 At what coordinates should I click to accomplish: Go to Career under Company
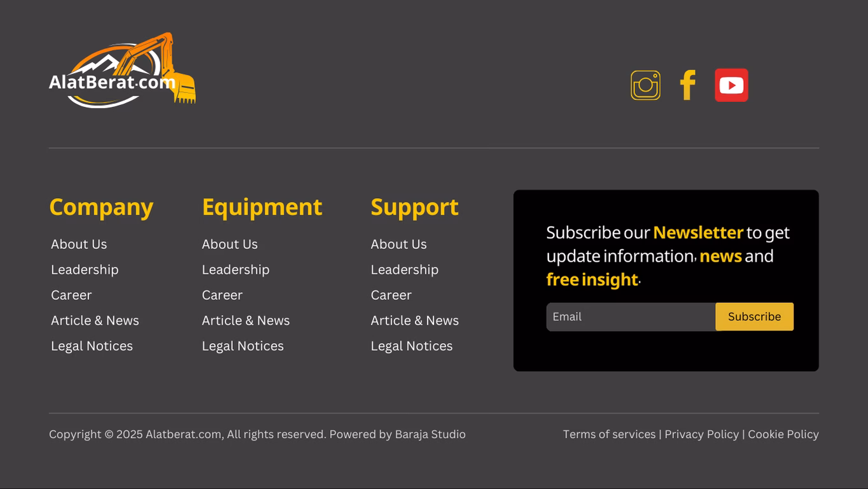click(x=71, y=295)
